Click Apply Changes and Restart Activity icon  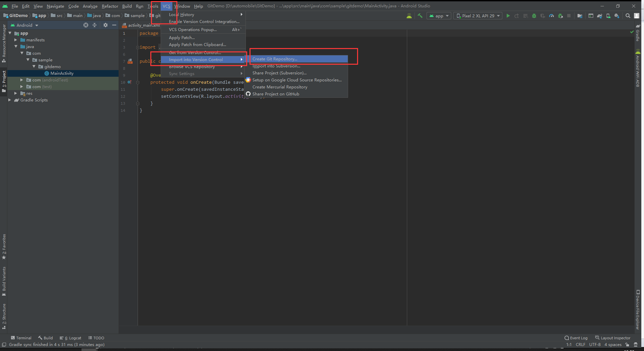(x=517, y=16)
